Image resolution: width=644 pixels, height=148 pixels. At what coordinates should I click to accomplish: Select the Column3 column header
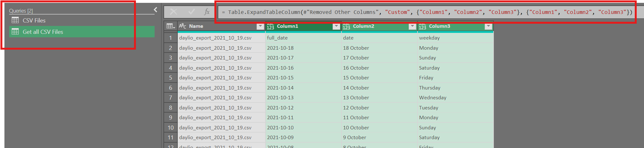[456, 26]
